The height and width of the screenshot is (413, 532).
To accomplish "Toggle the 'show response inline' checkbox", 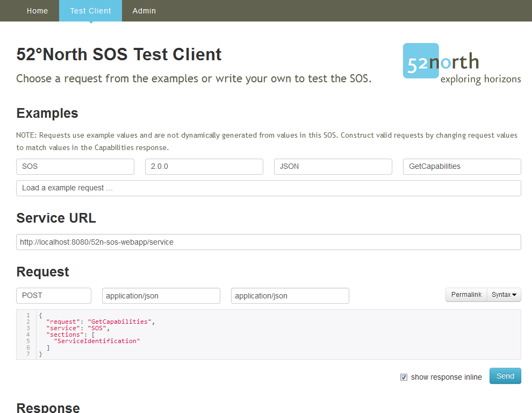I will pyautogui.click(x=404, y=378).
